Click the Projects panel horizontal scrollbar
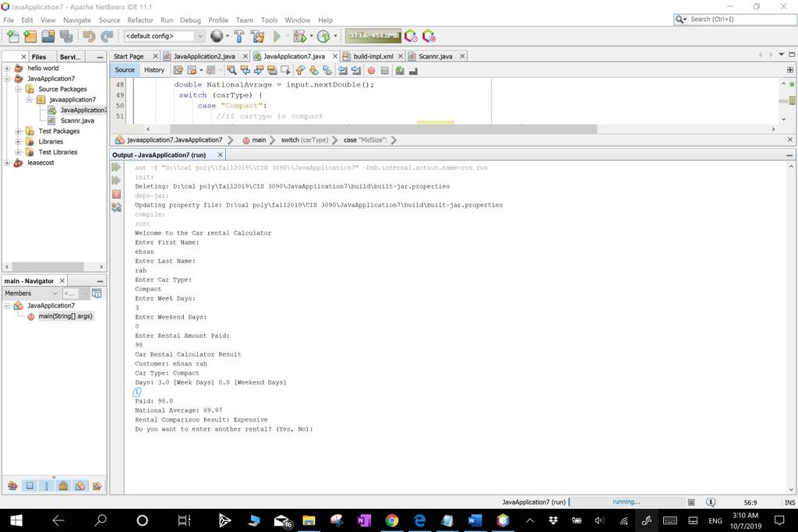This screenshot has width=798, height=532. pyautogui.click(x=48, y=266)
